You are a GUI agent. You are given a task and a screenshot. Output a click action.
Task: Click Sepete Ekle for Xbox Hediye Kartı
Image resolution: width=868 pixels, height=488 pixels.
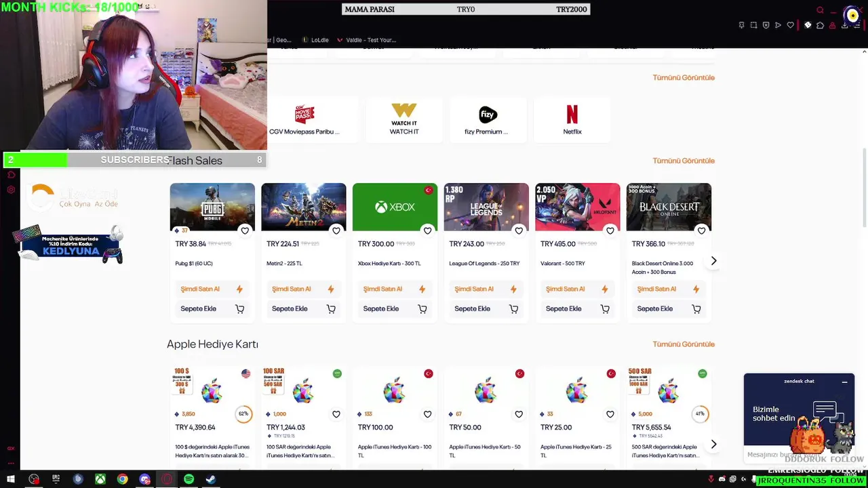pyautogui.click(x=395, y=309)
